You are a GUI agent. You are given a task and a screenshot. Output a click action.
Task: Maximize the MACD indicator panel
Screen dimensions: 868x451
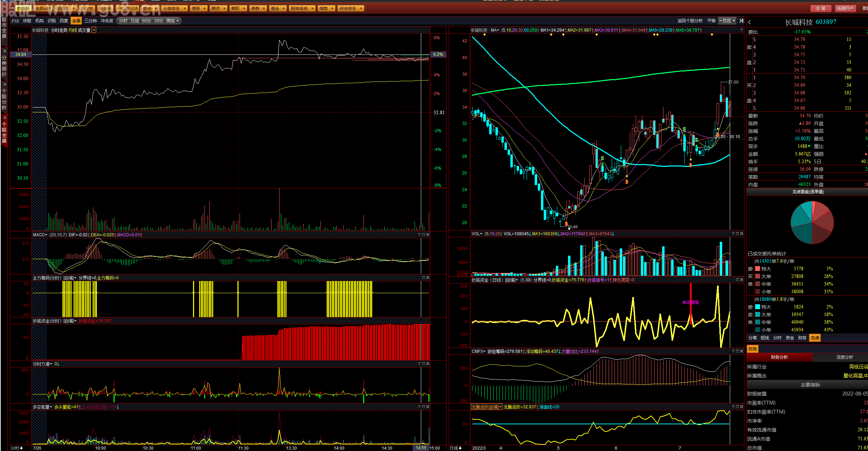(424, 235)
